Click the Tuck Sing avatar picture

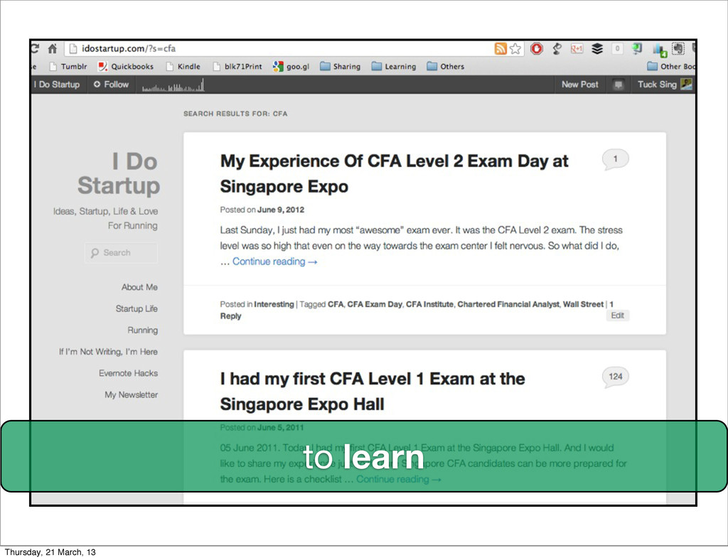point(686,84)
